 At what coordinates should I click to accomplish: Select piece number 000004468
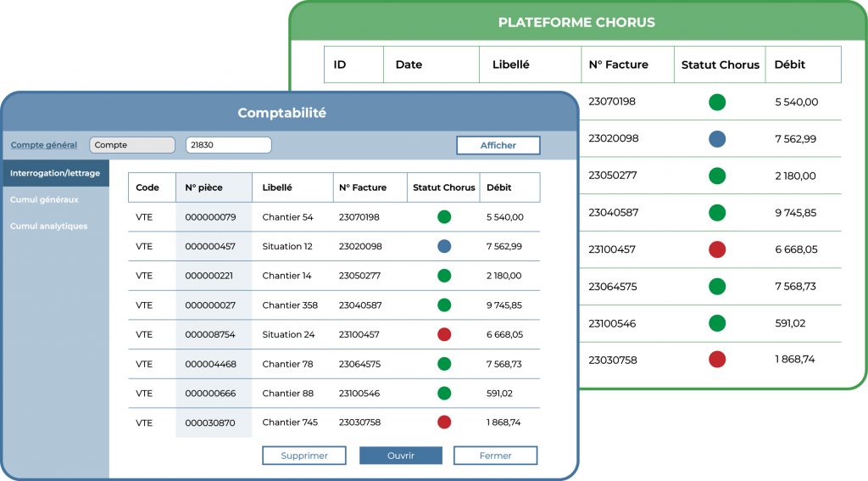click(x=211, y=364)
